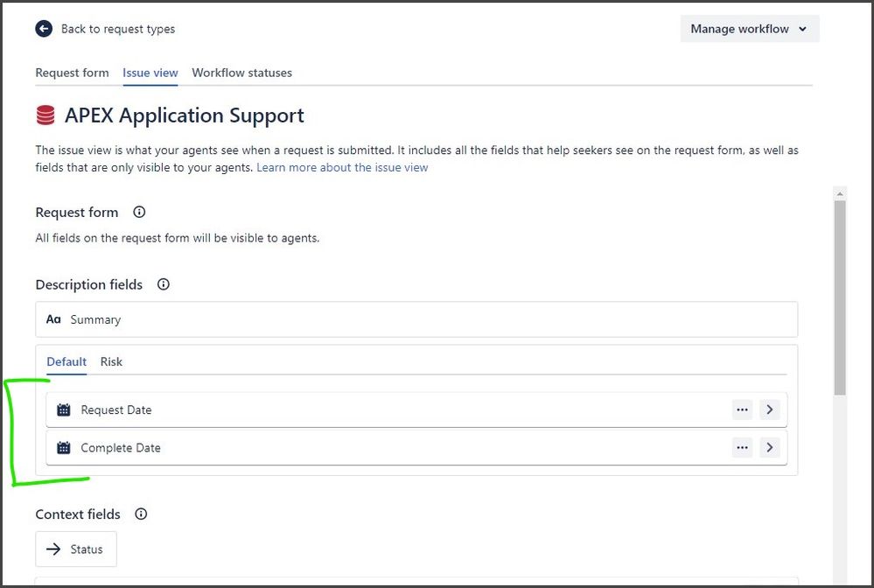Click the calendar icon beside Complete Date
Viewport: 874px width, 588px height.
tap(63, 447)
